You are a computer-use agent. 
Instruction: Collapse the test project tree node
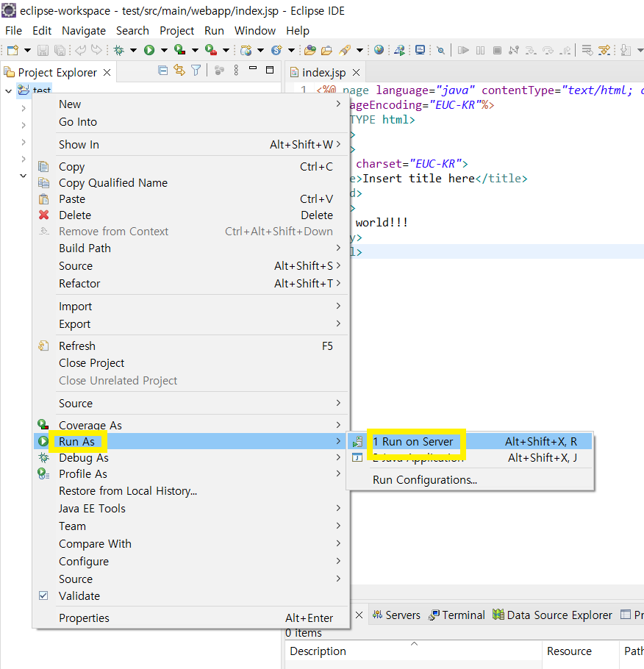(x=8, y=91)
